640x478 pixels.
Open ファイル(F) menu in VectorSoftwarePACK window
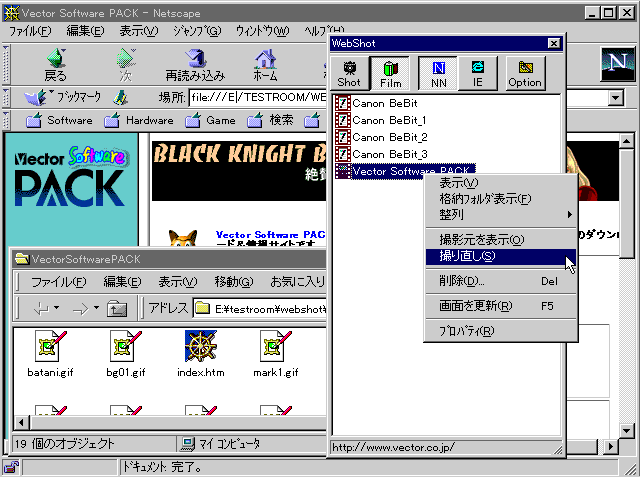58,282
